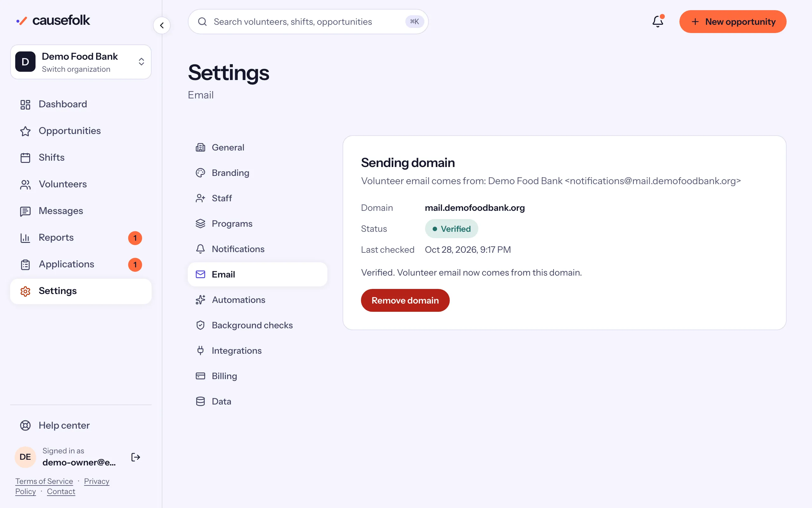Open Programs settings section
This screenshot has width=812, height=508.
257,224
